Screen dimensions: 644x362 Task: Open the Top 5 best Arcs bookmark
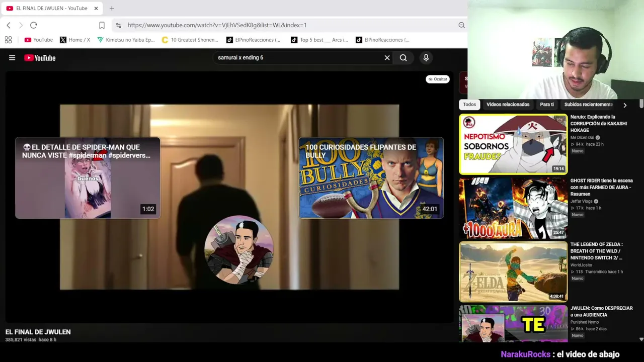[319, 40]
